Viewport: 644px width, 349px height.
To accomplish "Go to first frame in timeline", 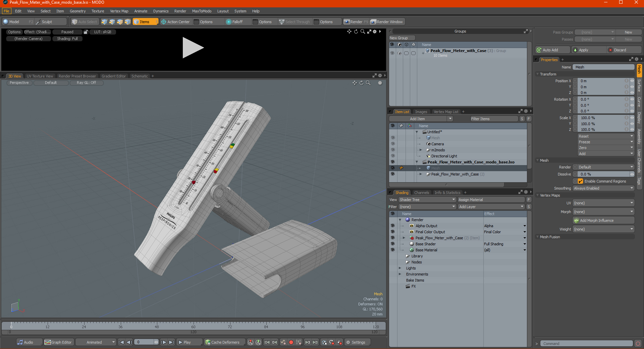I will point(121,342).
